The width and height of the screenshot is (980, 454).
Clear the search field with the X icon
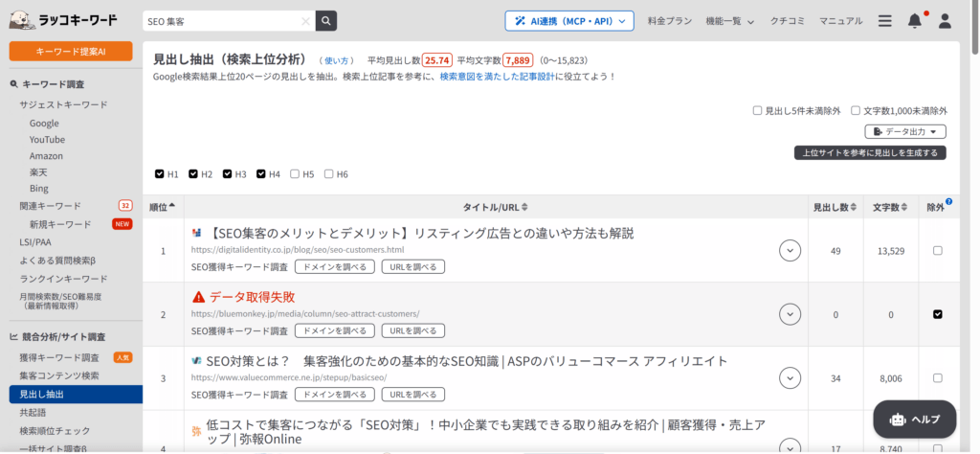pos(305,21)
